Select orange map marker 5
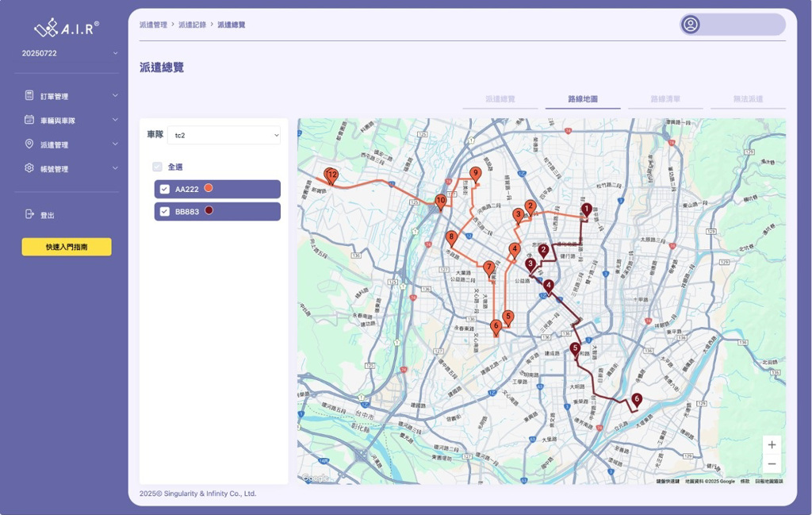The width and height of the screenshot is (812, 515). 508,317
